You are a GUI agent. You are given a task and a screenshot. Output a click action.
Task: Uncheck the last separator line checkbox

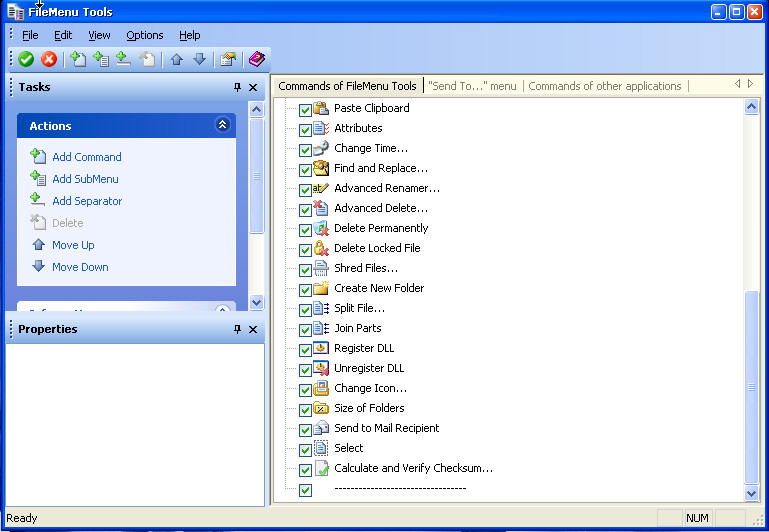[305, 490]
